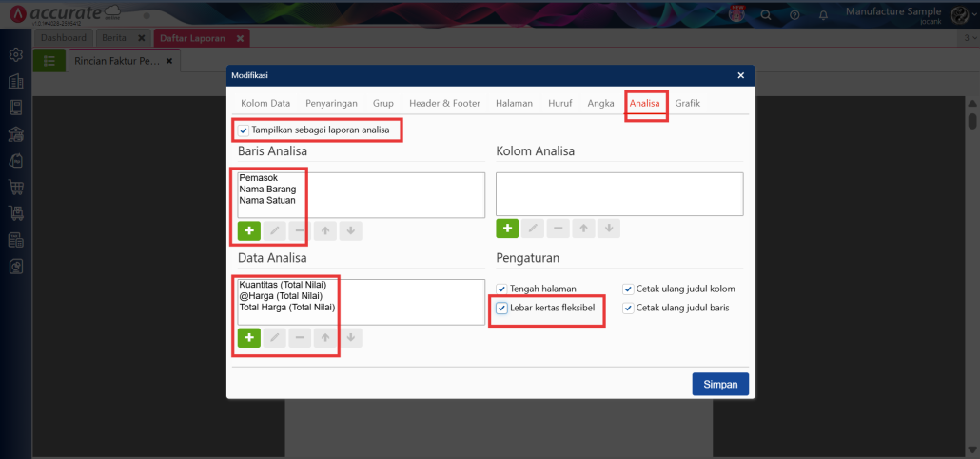Open the shopping cart module in the sidebar
The image size is (980, 459).
15,188
